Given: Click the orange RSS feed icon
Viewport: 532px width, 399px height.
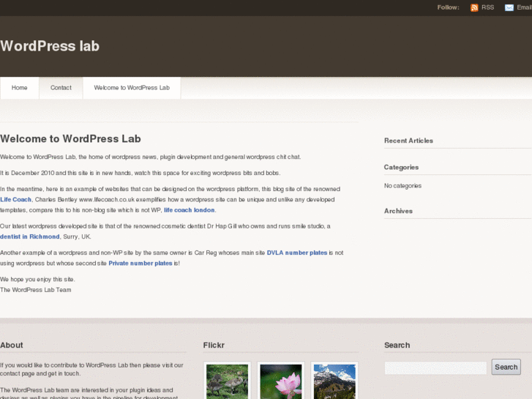Looking at the screenshot, I should coord(474,7).
